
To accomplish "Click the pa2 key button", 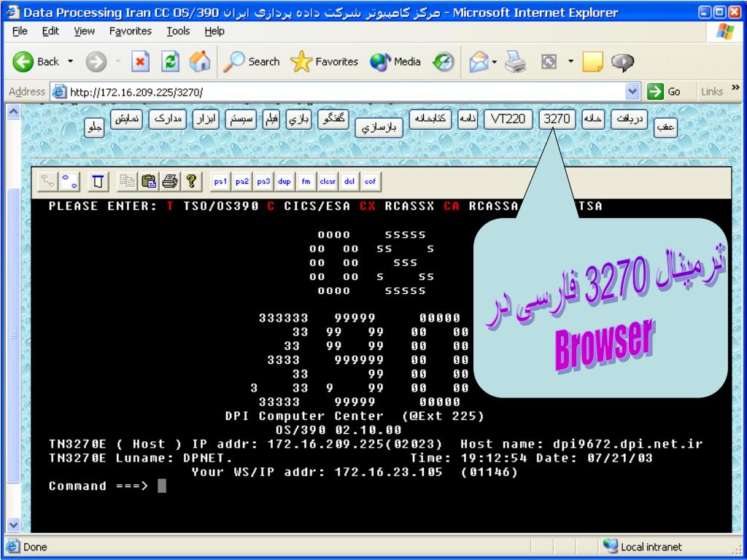I will click(x=241, y=182).
